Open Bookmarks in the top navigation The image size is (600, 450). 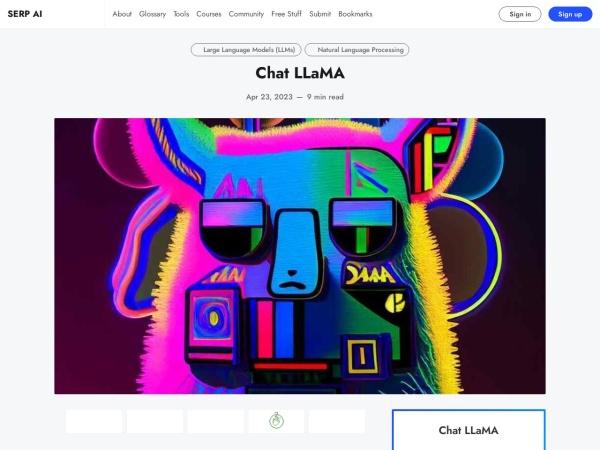355,14
